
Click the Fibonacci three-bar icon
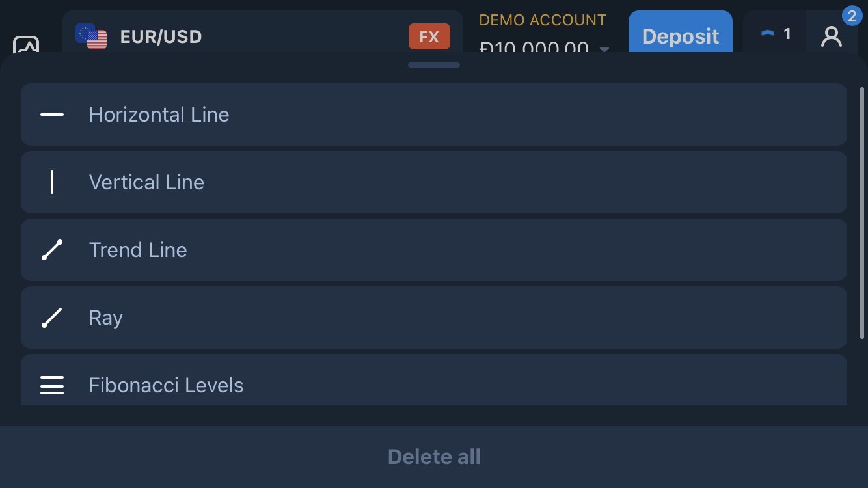tap(52, 385)
